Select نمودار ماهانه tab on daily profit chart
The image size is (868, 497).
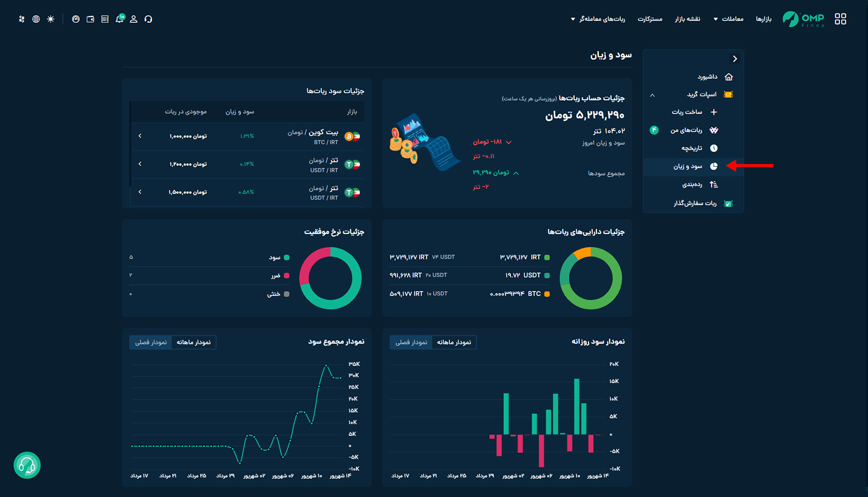click(x=454, y=342)
